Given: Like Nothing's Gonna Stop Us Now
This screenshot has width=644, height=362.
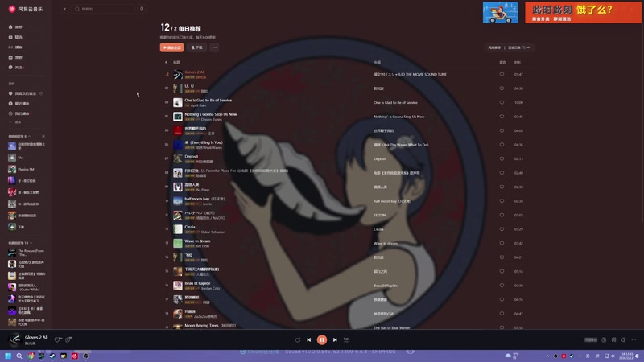Looking at the screenshot, I should pos(502,117).
